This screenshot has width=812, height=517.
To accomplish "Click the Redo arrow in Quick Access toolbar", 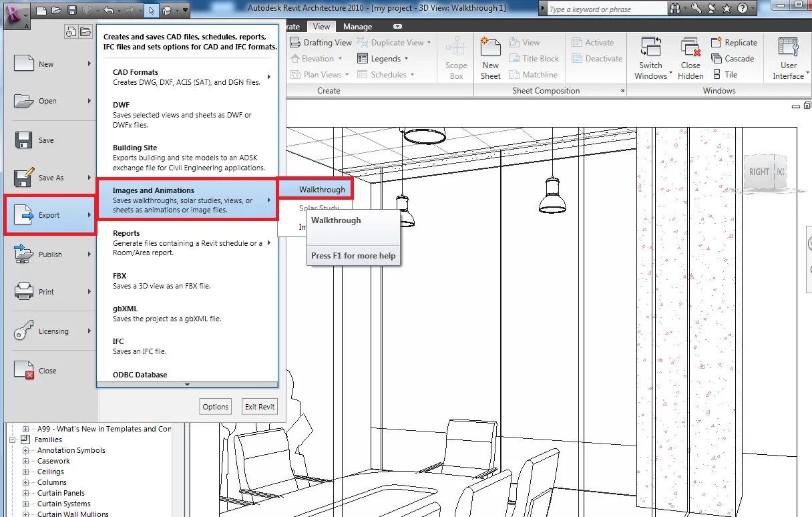I will pyautogui.click(x=130, y=11).
